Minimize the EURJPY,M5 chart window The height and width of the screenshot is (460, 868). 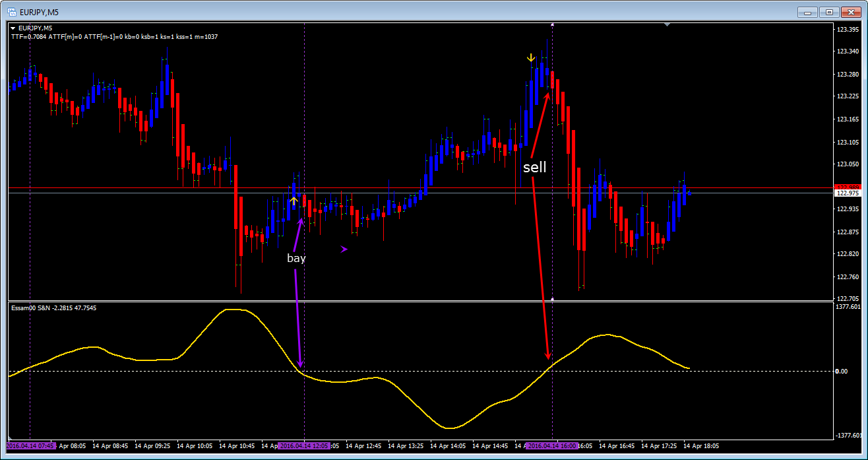coord(807,11)
